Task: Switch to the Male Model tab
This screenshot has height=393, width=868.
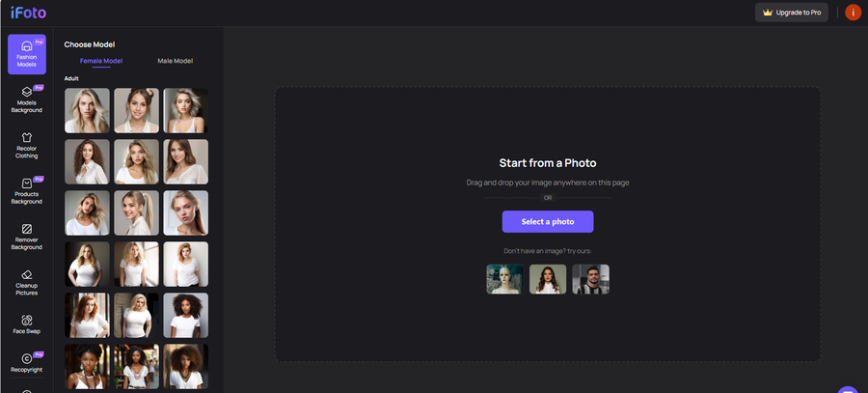Action: (x=175, y=61)
